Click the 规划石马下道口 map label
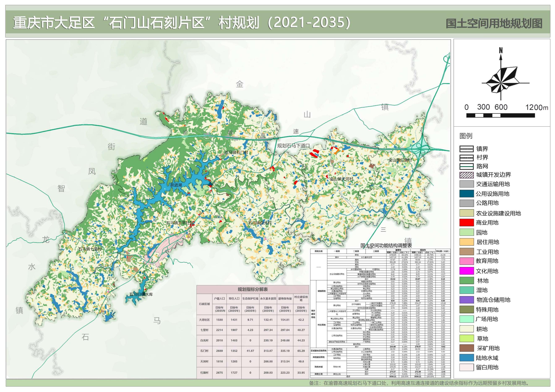This screenshot has width=555, height=392. 293,146
